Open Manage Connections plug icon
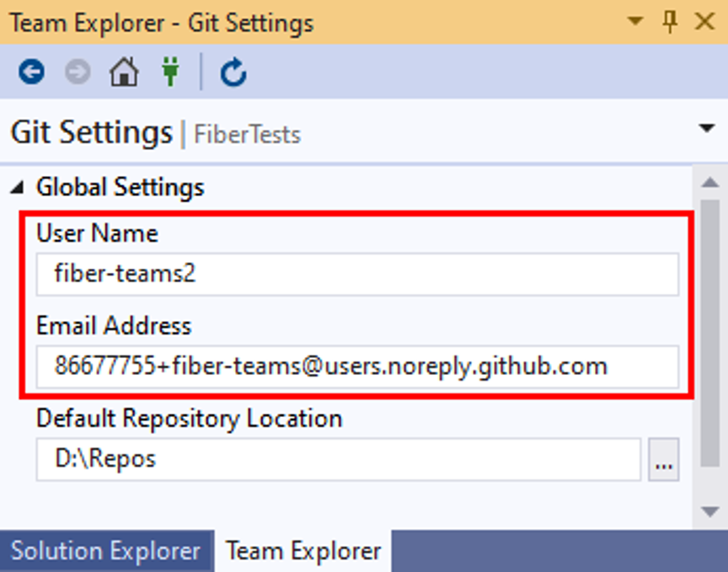Viewport: 728px width, 572px height. [171, 72]
